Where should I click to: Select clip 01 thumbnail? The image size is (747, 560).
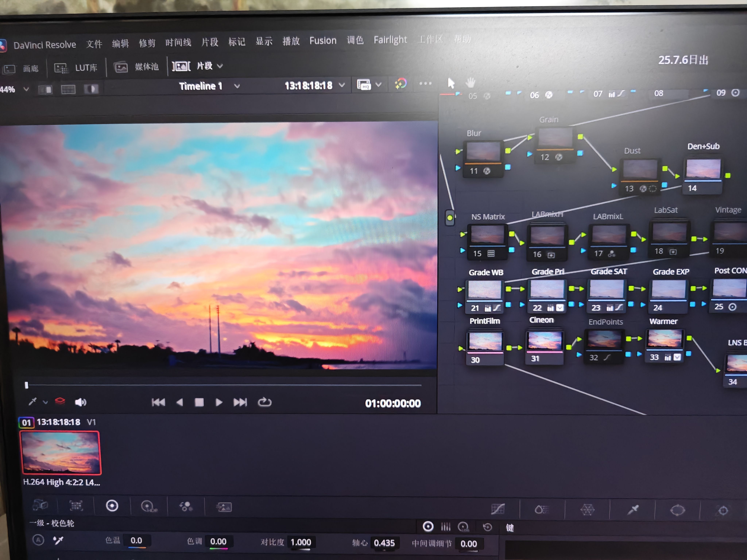coord(61,453)
